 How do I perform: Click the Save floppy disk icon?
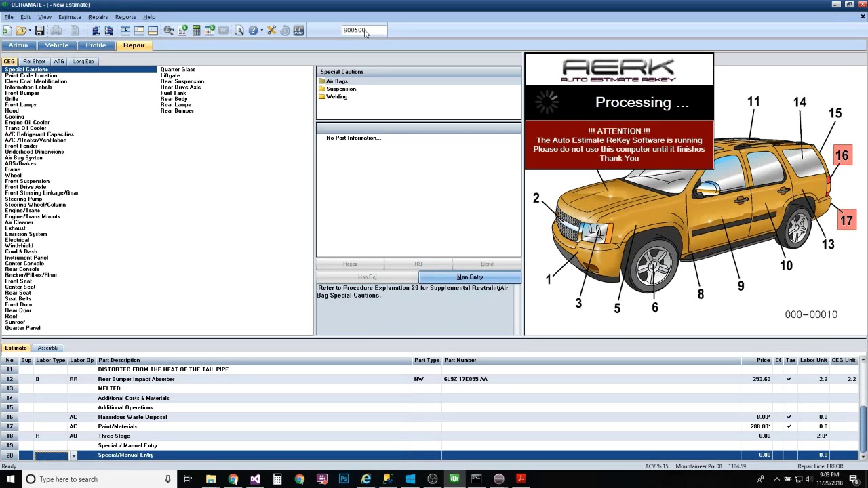tap(39, 30)
